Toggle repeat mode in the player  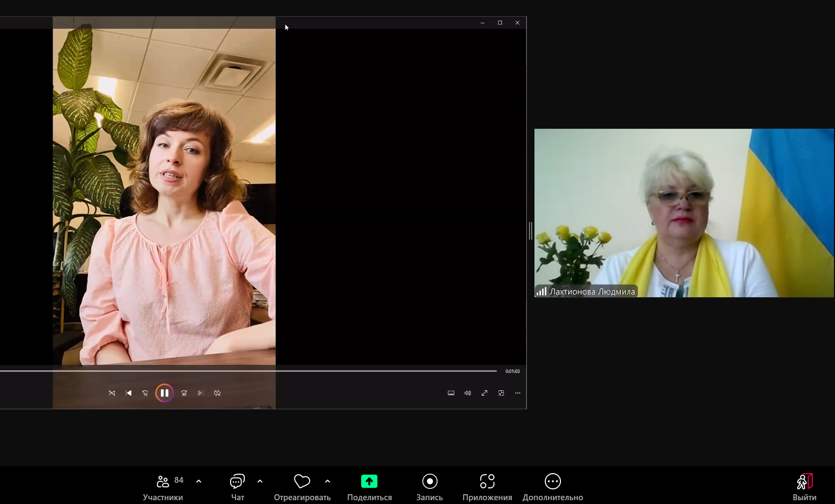(217, 393)
